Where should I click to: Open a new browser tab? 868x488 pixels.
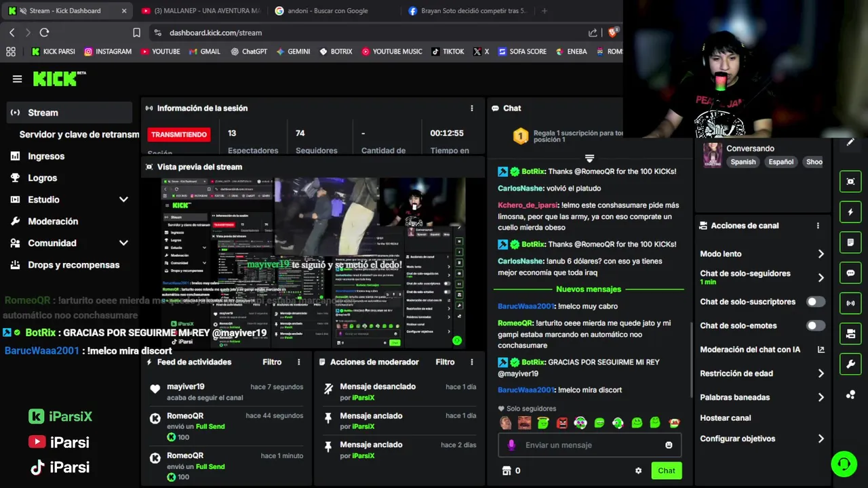tap(544, 11)
